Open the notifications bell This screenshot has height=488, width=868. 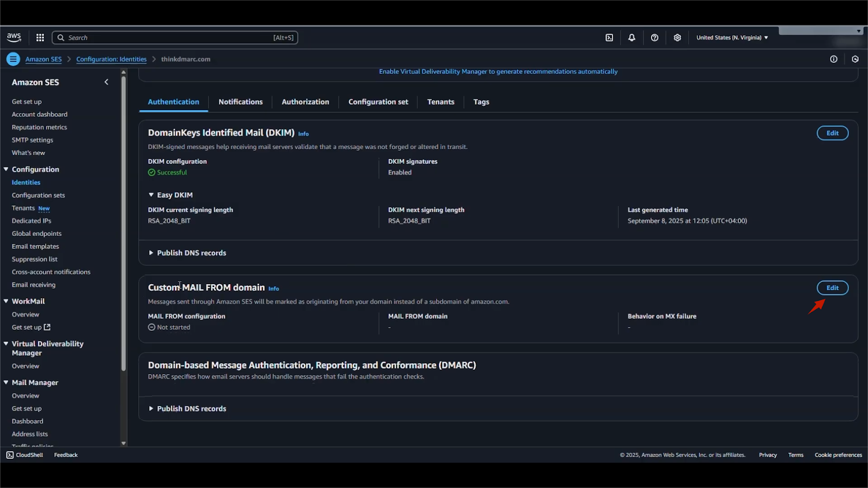[x=631, y=37]
